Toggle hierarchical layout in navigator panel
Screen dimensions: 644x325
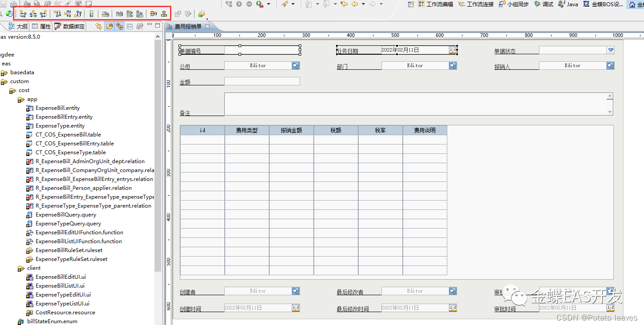(119, 27)
